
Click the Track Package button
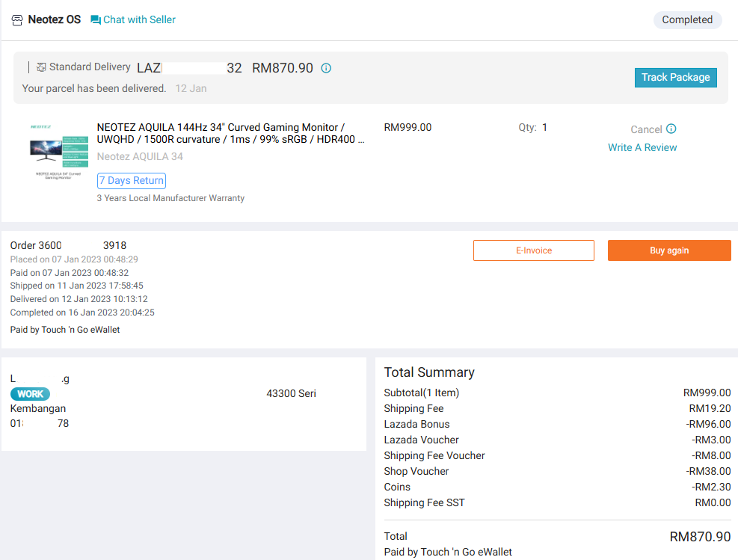pos(675,78)
